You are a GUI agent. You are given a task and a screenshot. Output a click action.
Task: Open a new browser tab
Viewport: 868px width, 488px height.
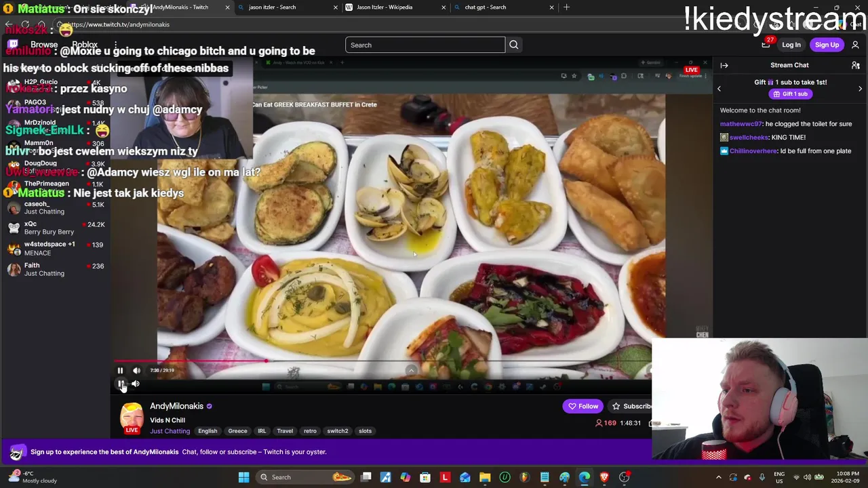566,7
